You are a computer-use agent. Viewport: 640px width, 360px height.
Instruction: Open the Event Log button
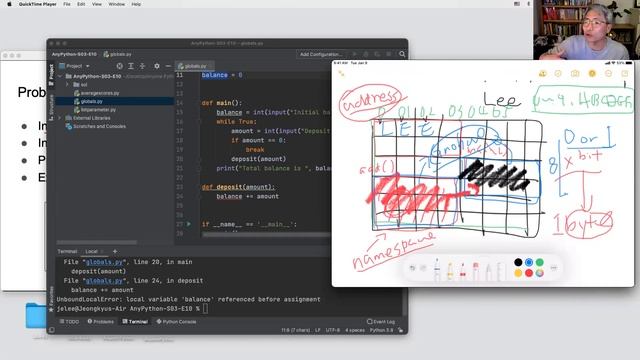click(x=381, y=322)
